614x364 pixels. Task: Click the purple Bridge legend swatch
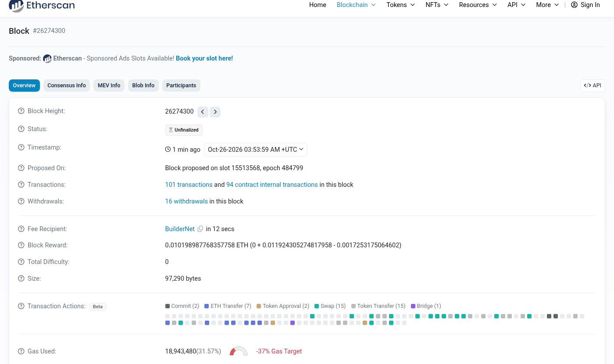[x=413, y=306]
